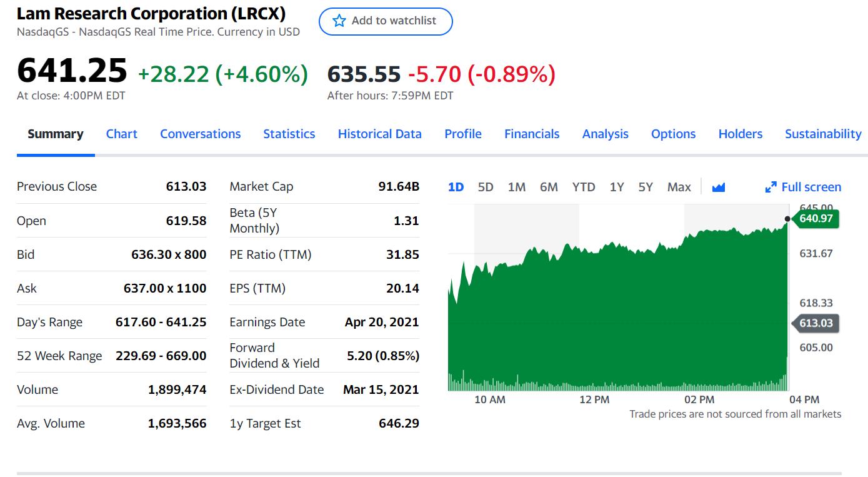868x477 pixels.
Task: View the Holders tab
Action: point(741,134)
